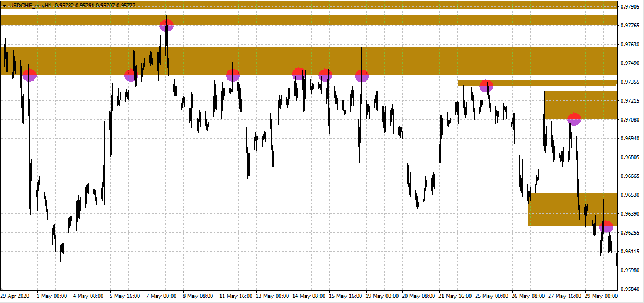Select the dot on the thin zone near 25 May
This screenshot has height=303, width=644.
click(486, 86)
